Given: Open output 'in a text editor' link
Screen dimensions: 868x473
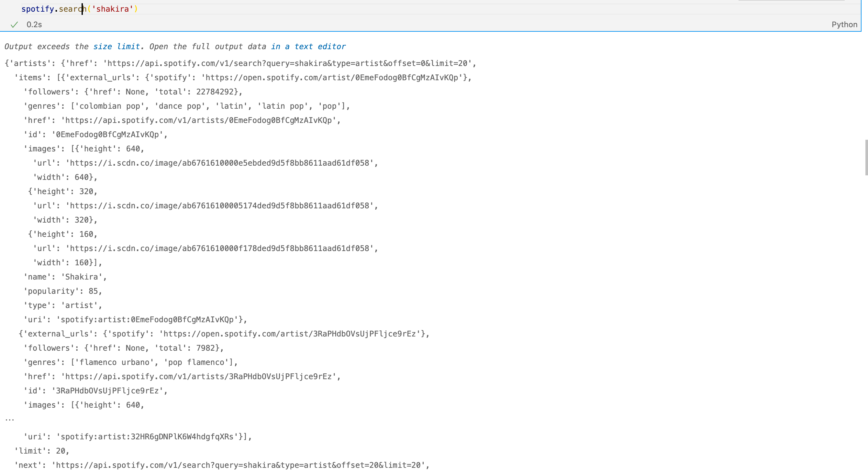Looking at the screenshot, I should pos(308,47).
